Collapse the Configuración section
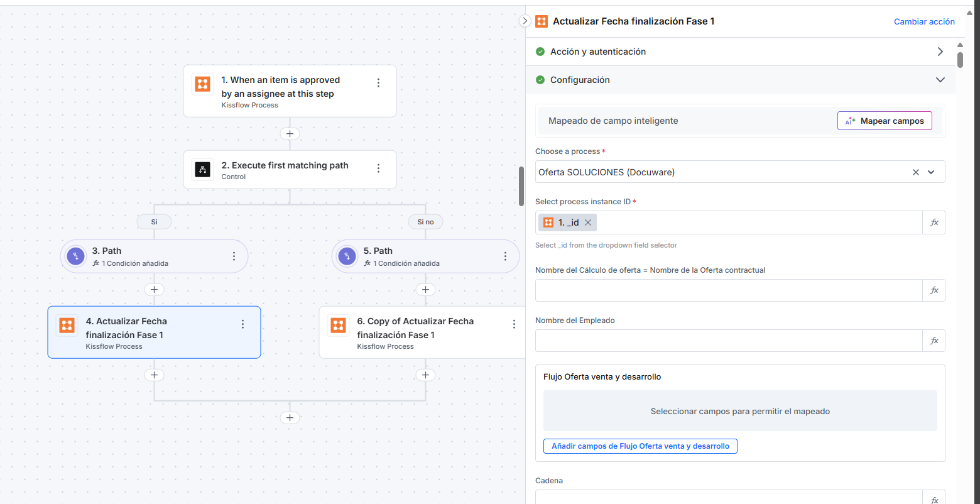This screenshot has height=504, width=980. (940, 80)
